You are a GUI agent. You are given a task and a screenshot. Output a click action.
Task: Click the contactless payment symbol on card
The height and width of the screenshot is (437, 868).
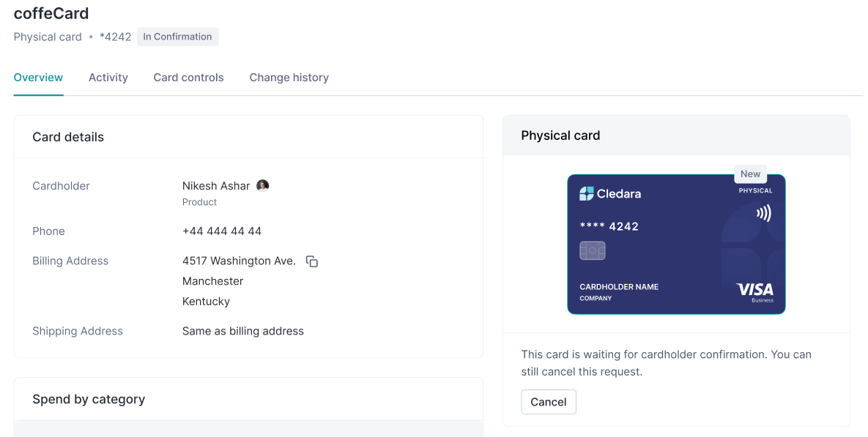[763, 213]
